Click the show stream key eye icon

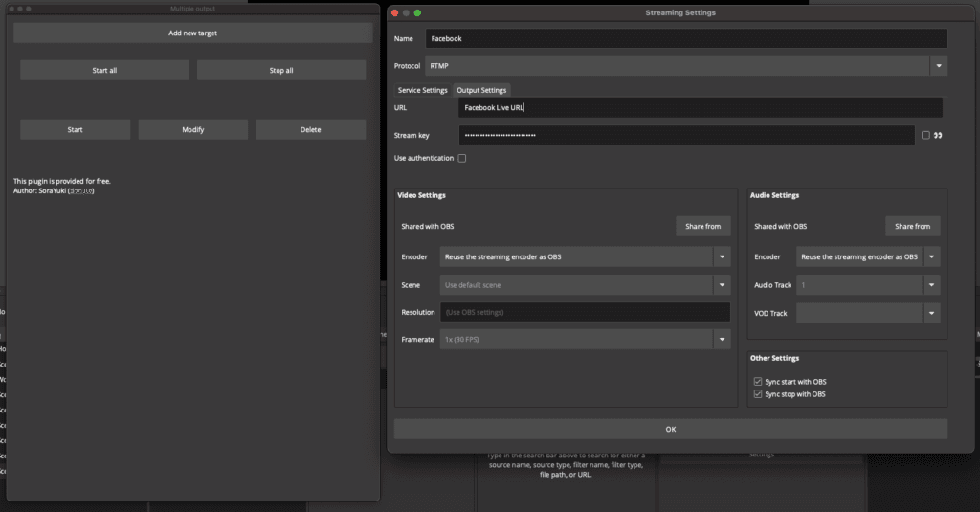click(938, 135)
